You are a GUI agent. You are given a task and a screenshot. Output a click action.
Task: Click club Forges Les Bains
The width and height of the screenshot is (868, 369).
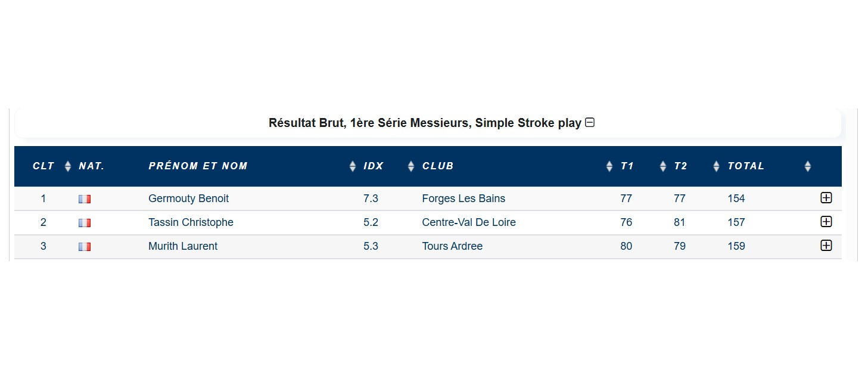(463, 199)
